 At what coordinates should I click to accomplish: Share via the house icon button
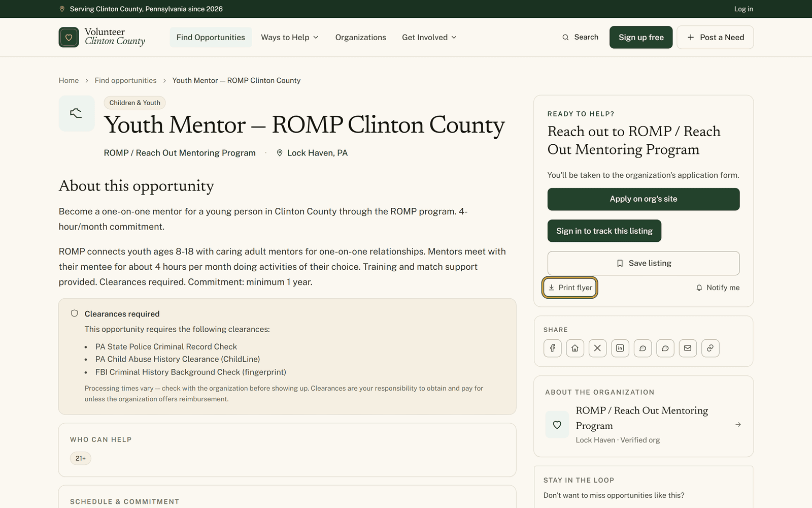[x=575, y=348]
